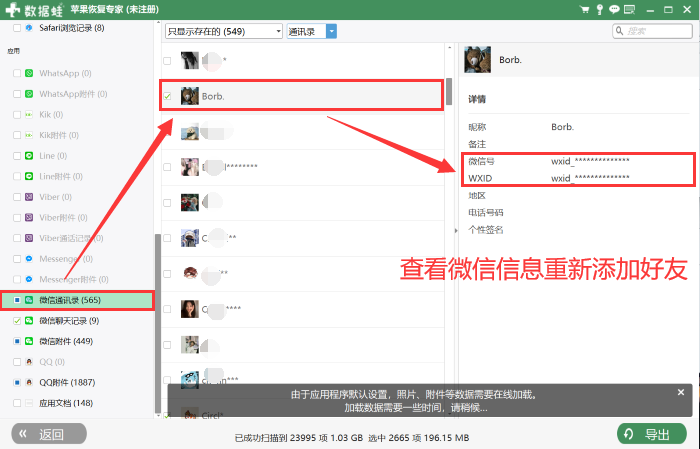Uncheck the 微信聊天记录 (9) checkbox

click(x=17, y=320)
